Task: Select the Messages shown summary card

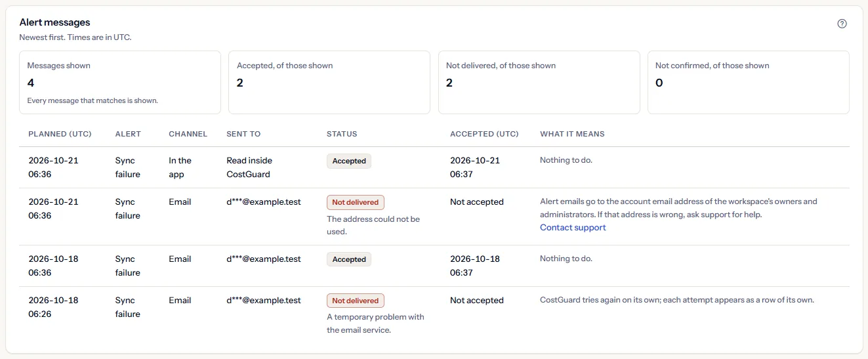Action: (120, 83)
